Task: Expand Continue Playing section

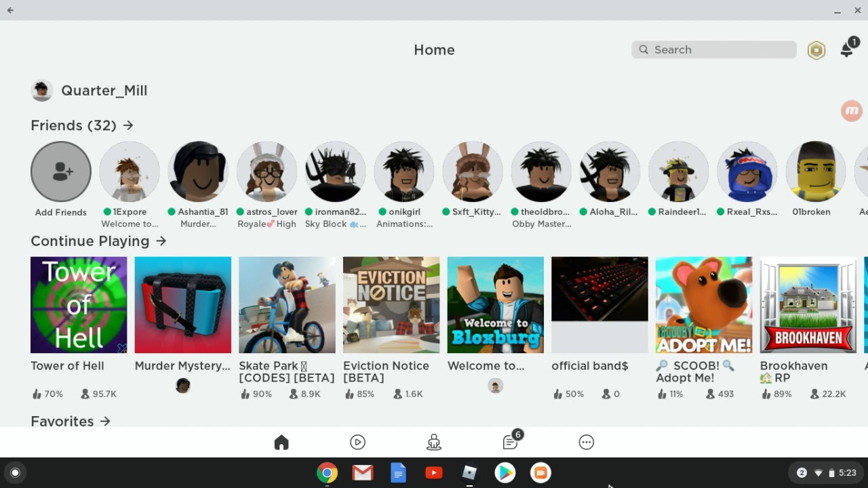Action: [98, 241]
